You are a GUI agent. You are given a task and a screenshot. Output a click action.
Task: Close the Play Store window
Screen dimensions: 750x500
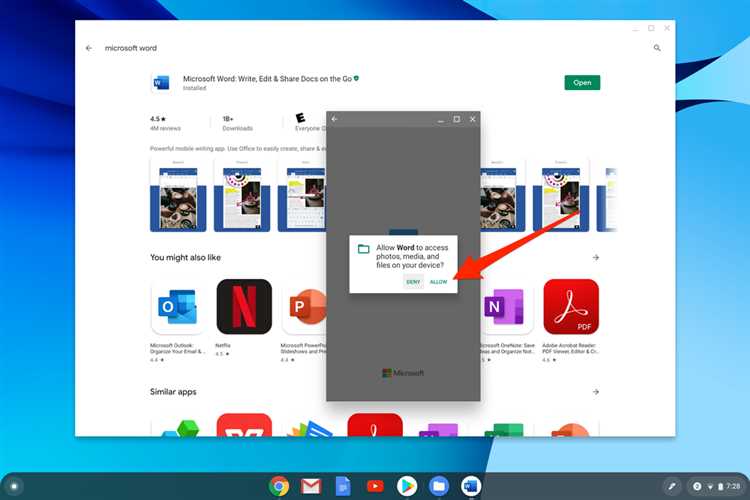pos(667,28)
